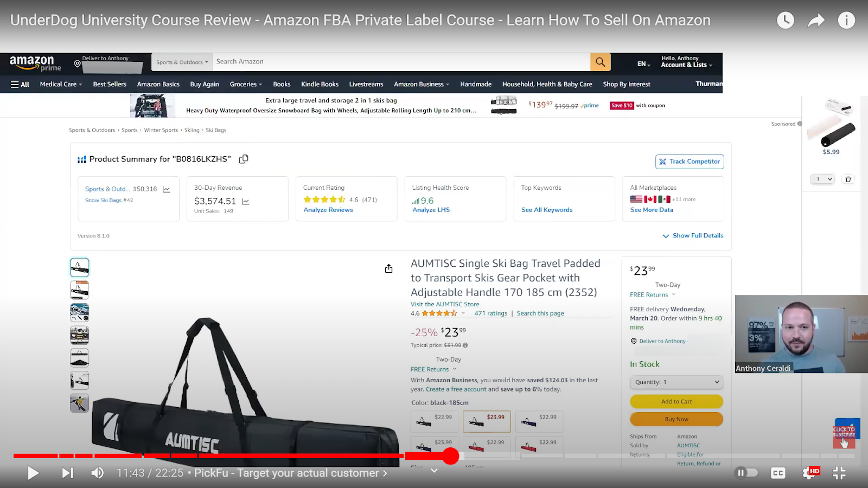Toggle the autoplay switch
Screen dimensions: 868x488
point(746,473)
